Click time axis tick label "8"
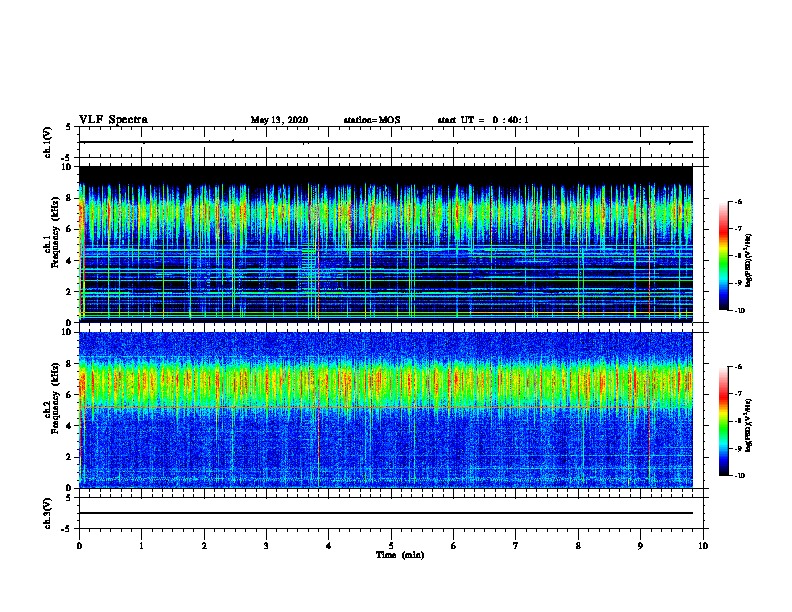This screenshot has width=792, height=612. click(578, 546)
